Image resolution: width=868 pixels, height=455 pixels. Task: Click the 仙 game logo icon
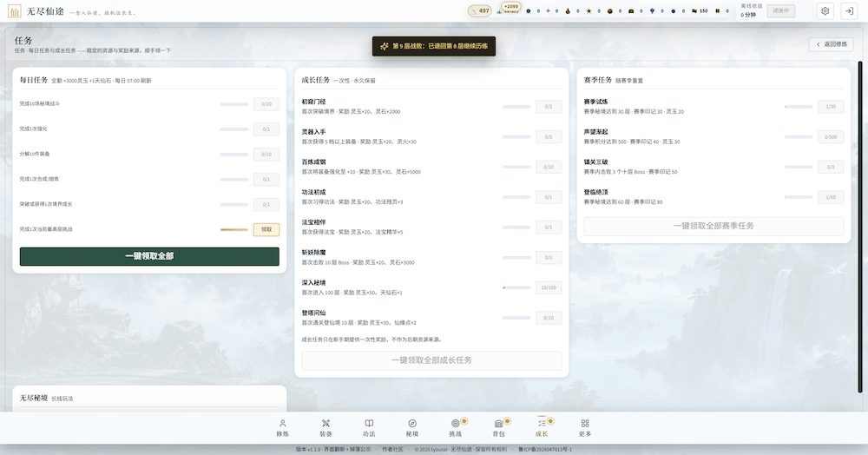coord(15,11)
